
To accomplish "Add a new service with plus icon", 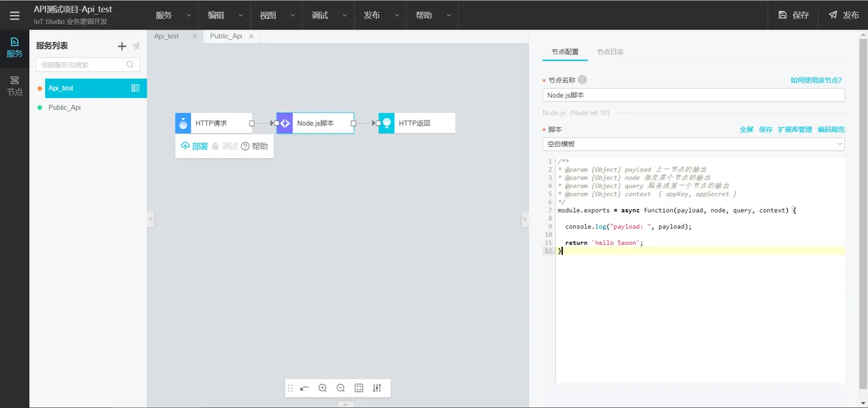I will coord(122,46).
